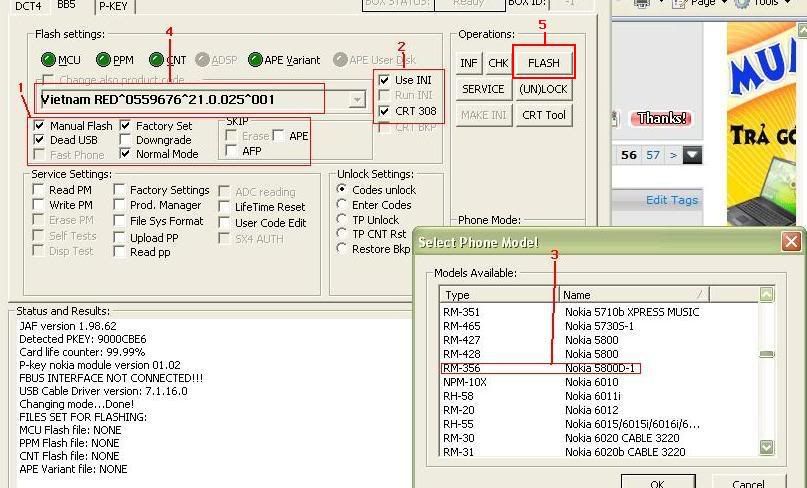807x488 pixels.
Task: Sort the model list by Name column
Action: click(x=634, y=295)
